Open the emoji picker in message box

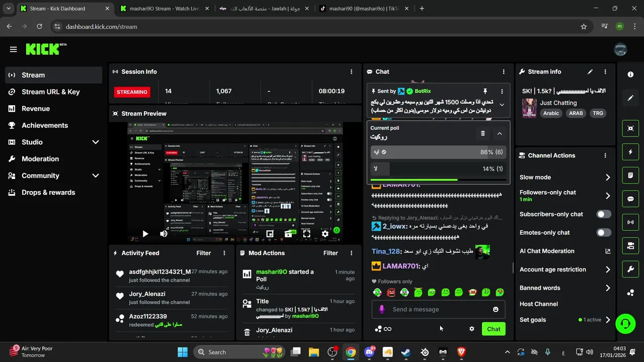[x=496, y=309]
